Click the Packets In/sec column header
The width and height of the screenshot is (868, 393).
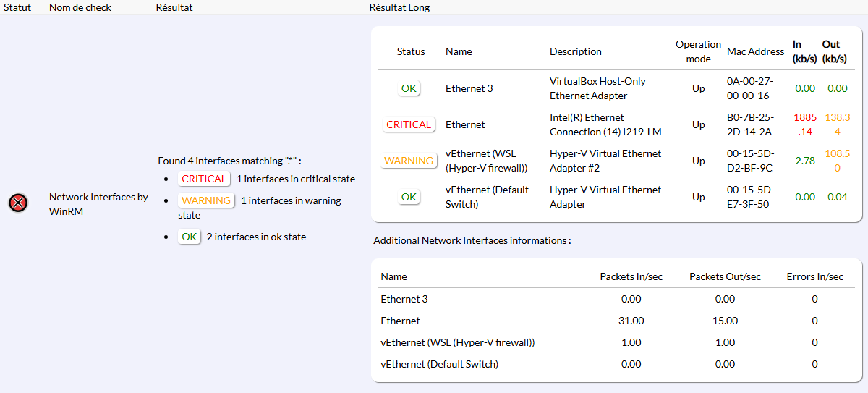631,276
